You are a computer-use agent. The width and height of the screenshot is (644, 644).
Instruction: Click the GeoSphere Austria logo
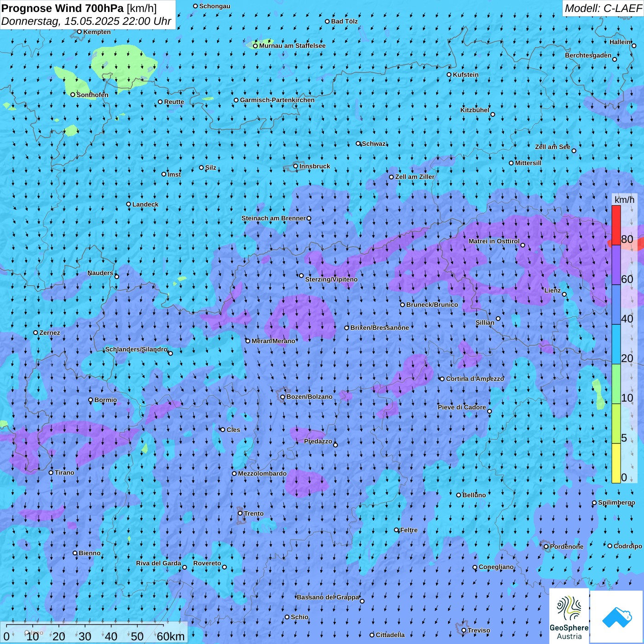(569, 616)
